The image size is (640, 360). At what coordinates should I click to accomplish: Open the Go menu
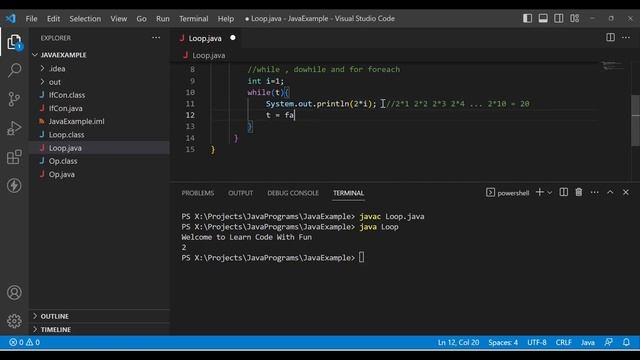tap(141, 19)
